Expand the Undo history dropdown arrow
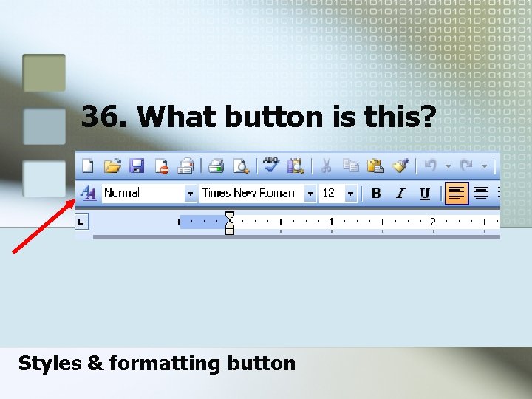Screen dimensions: 532x399 tap(449, 166)
